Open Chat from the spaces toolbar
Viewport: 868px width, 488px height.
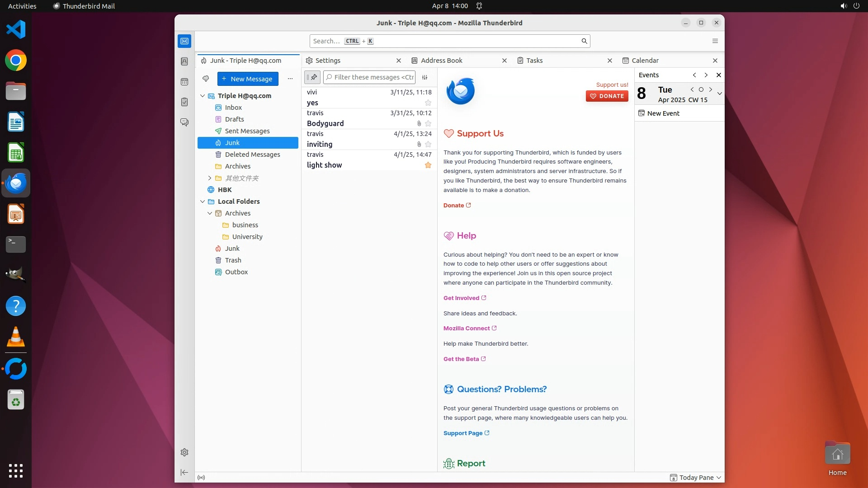click(184, 122)
